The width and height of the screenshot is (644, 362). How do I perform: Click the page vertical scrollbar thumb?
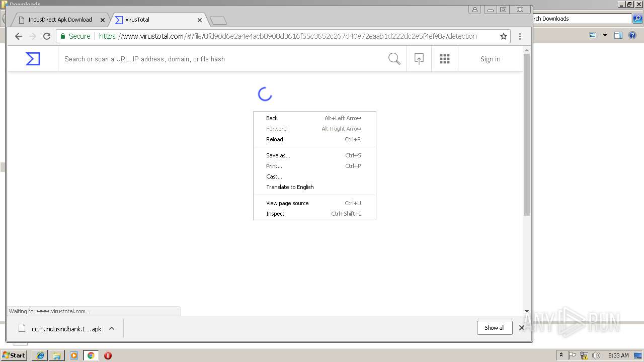(x=527, y=135)
